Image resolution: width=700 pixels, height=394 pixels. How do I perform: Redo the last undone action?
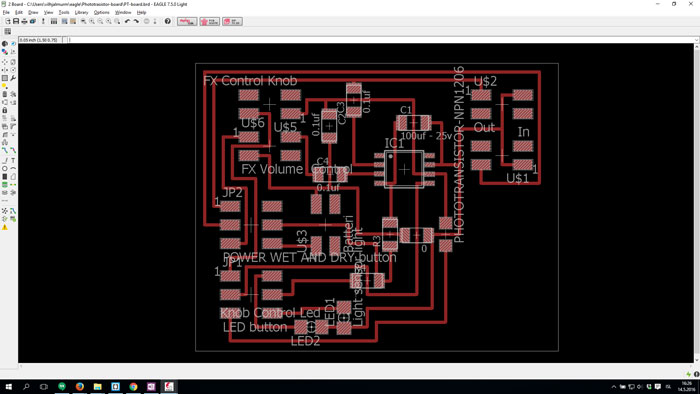pos(136,21)
